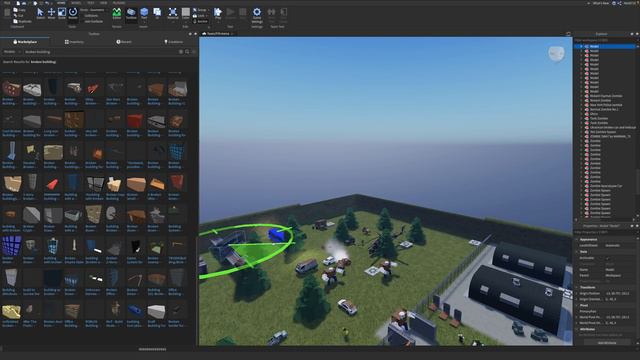Open the Part type dropdown arrow
Viewport: 640px width, 360px height.
pos(144,22)
